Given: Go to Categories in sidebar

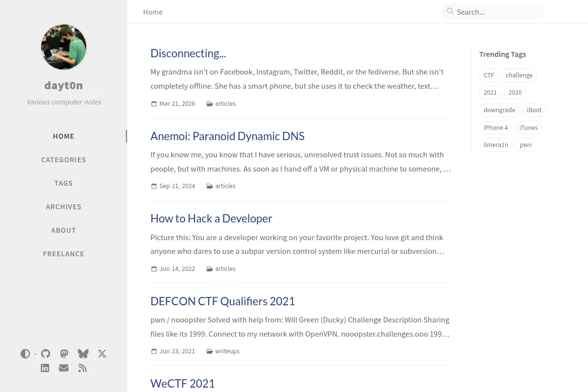Looking at the screenshot, I should [64, 160].
